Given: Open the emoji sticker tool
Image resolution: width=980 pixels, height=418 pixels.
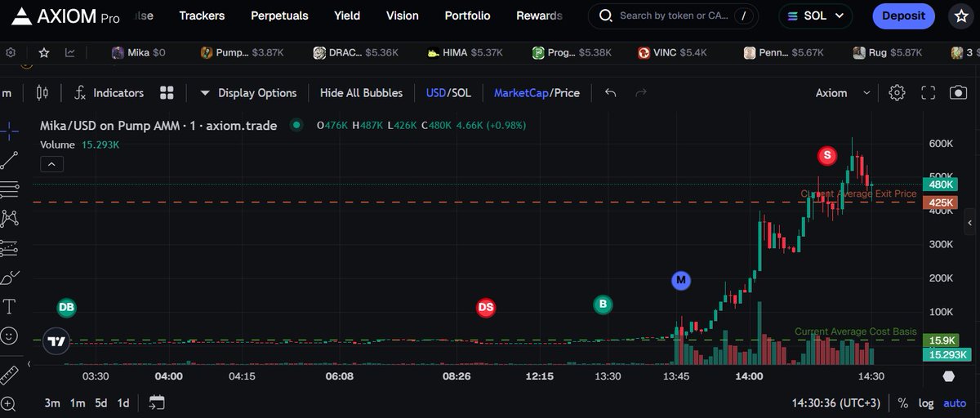Looking at the screenshot, I should (x=10, y=336).
